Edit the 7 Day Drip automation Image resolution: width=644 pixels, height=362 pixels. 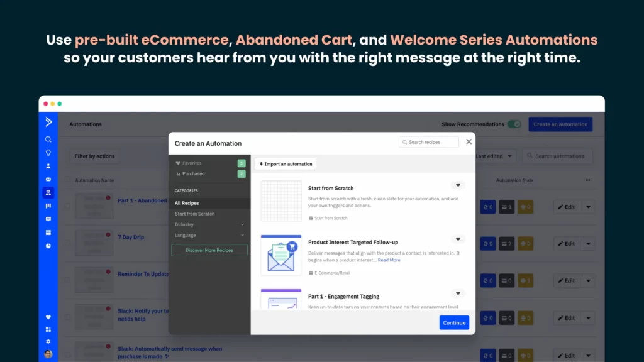pos(567,244)
